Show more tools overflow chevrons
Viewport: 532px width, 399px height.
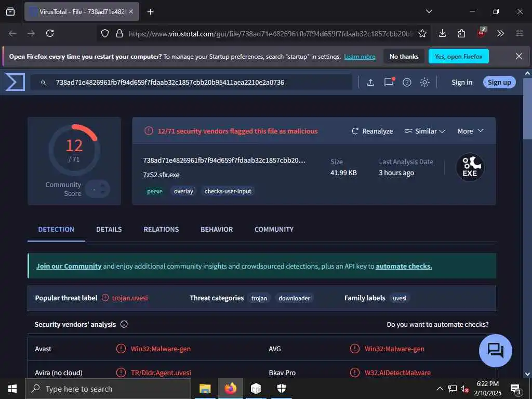500,33
